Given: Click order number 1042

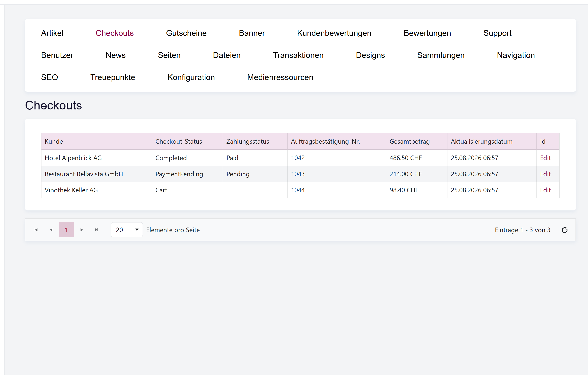Looking at the screenshot, I should (298, 158).
